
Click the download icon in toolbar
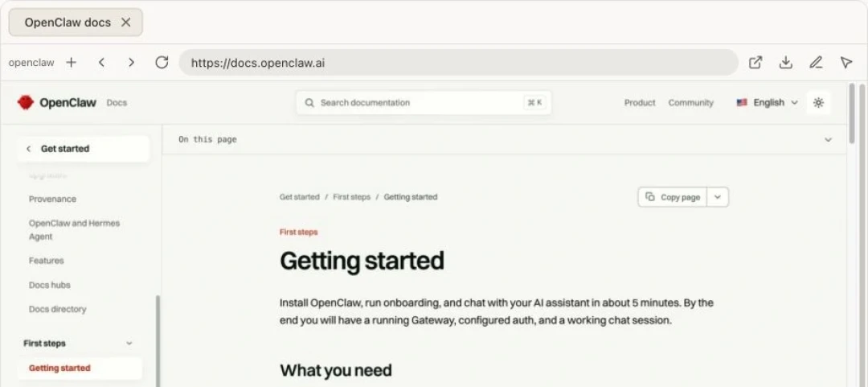(x=785, y=63)
